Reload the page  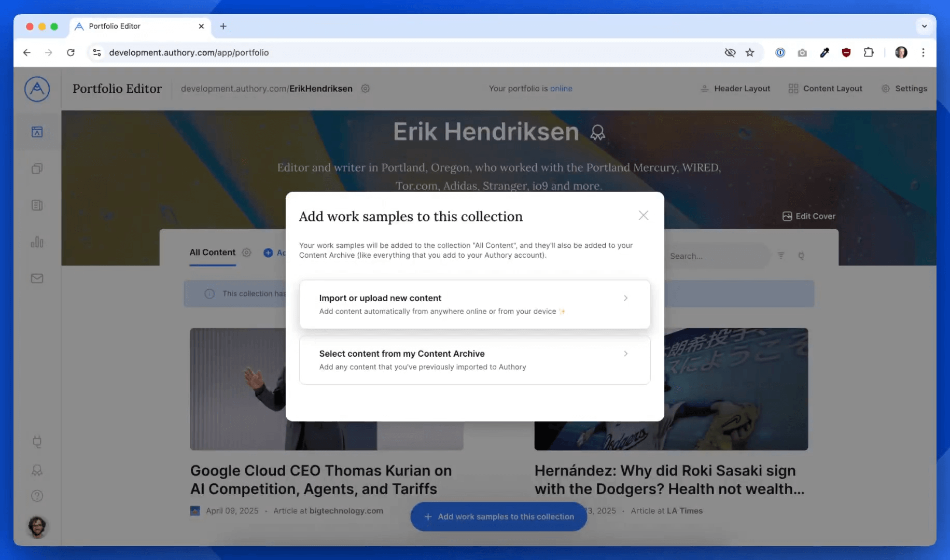click(x=71, y=52)
